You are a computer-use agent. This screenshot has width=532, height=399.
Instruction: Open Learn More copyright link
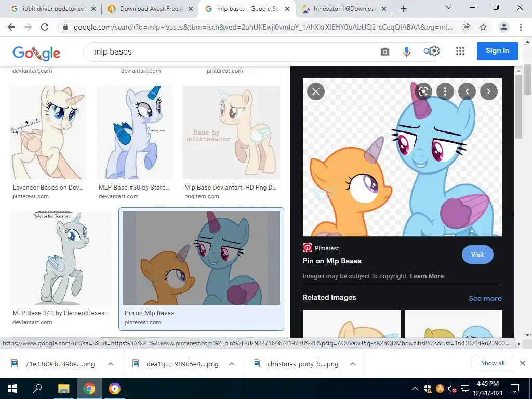click(x=427, y=276)
